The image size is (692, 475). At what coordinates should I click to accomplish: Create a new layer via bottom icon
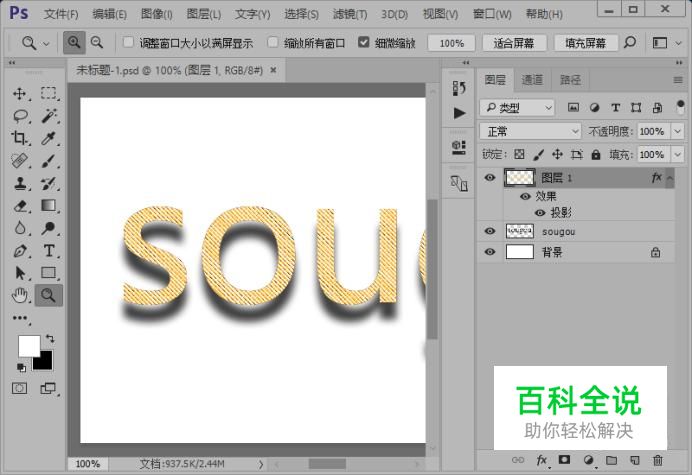click(635, 460)
